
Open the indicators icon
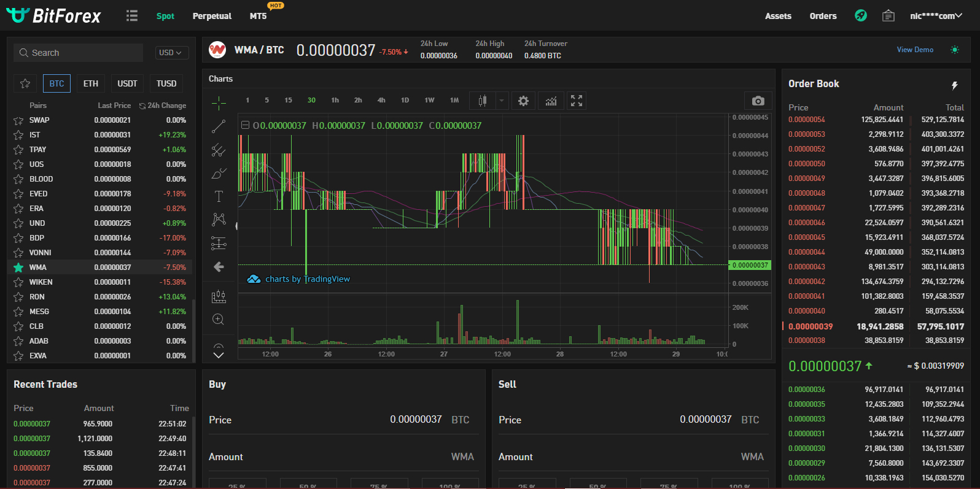pos(551,101)
